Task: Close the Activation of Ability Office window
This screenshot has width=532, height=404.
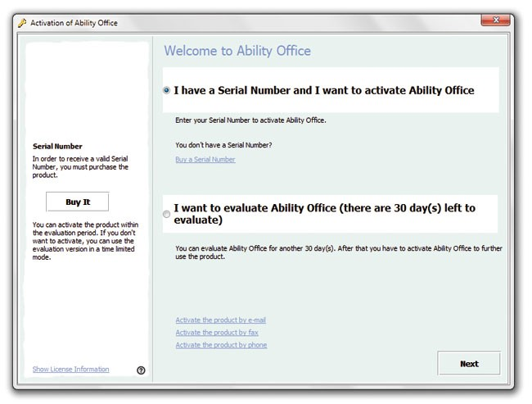Action: [x=495, y=20]
